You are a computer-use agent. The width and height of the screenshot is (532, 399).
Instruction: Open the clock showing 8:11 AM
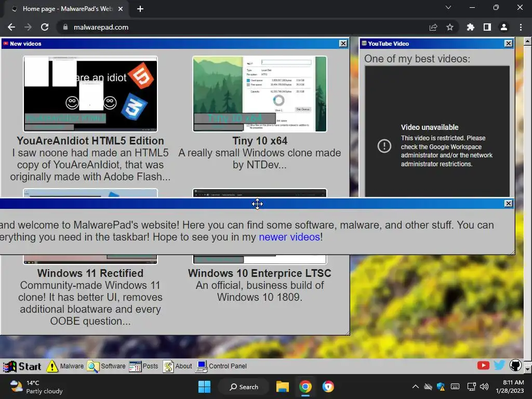click(x=510, y=387)
